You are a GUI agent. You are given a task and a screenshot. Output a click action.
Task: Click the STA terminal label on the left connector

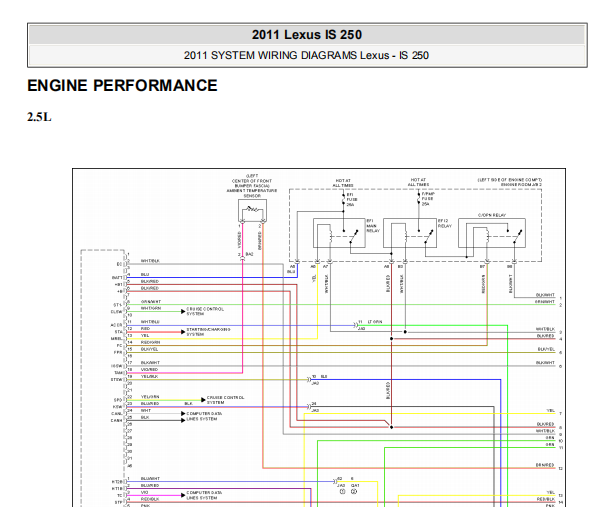tap(119, 332)
